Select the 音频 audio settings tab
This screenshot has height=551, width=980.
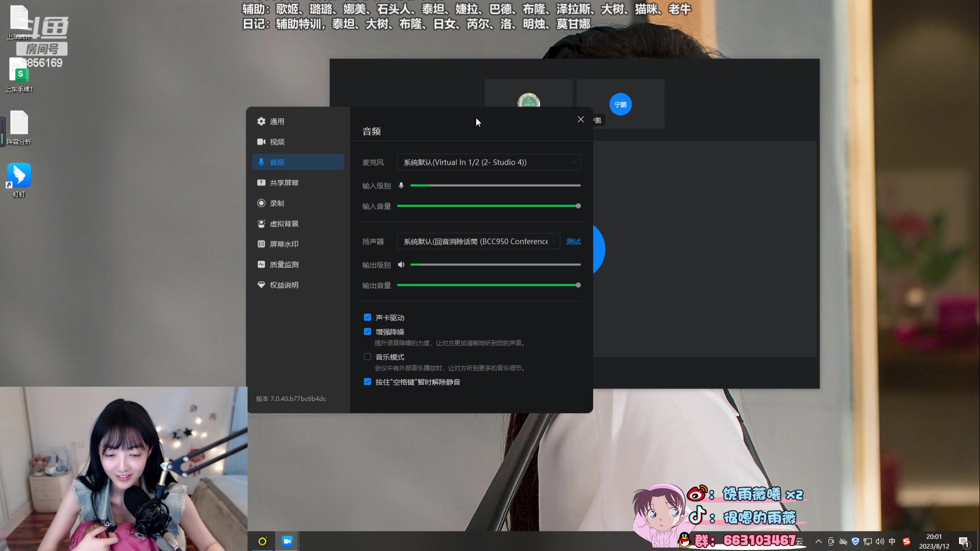[x=298, y=162]
